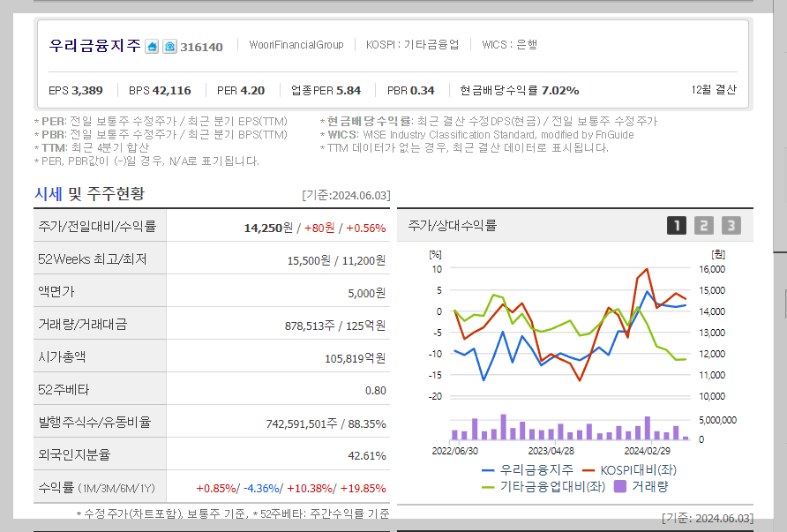Switch chart to tab 2
787x532 pixels.
coord(704,226)
